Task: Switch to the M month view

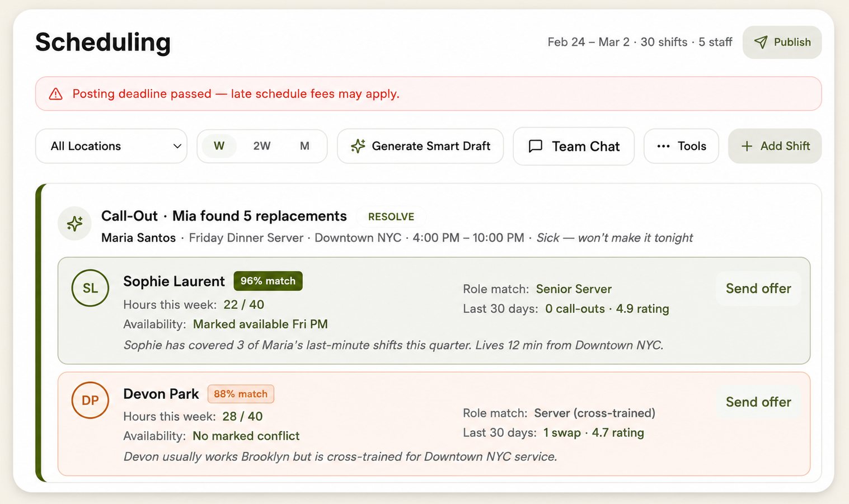Action: (x=304, y=146)
